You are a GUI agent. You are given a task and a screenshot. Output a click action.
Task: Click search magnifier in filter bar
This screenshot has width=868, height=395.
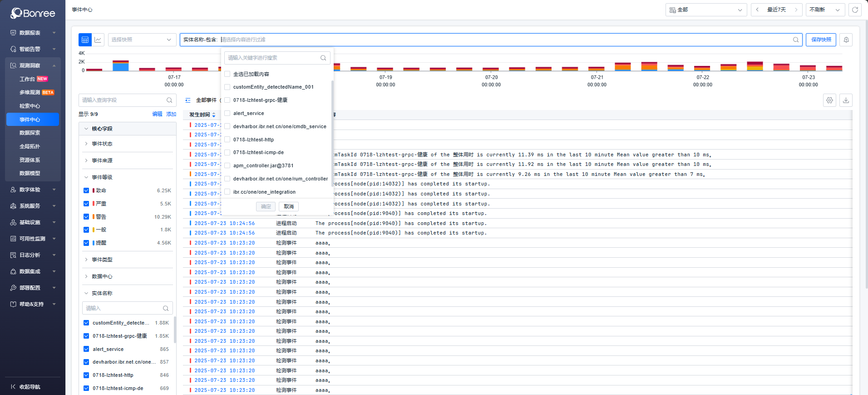tap(795, 40)
